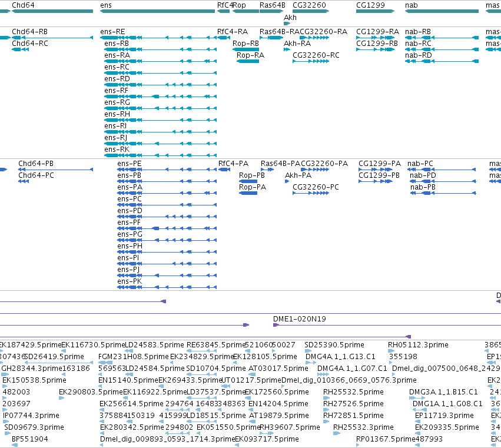
Task: Select the AT03017.5prime EST label
Action: (278, 369)
